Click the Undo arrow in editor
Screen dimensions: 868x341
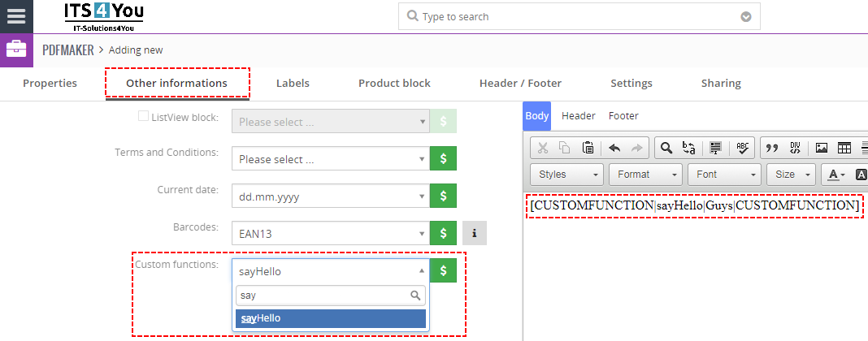click(x=615, y=148)
